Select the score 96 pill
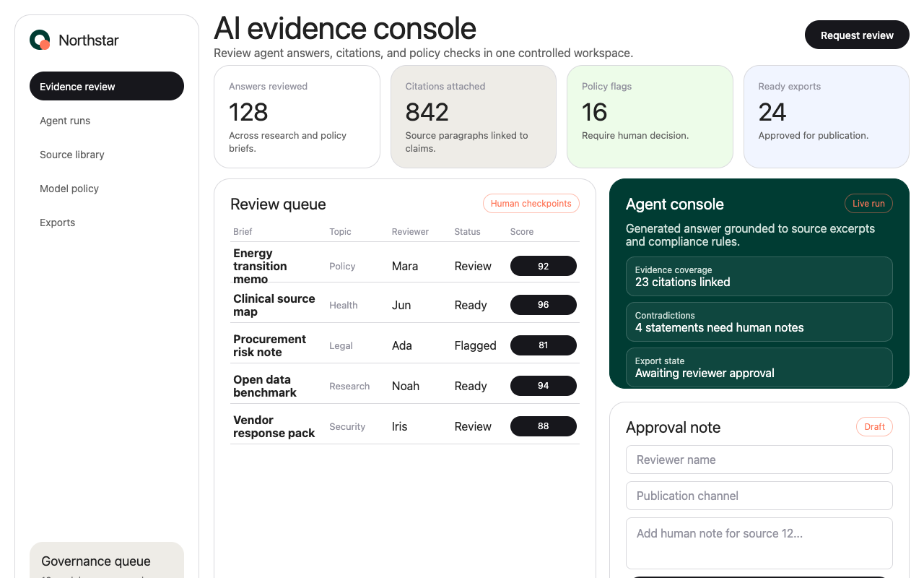Viewport: 924px width, 578px height. (544, 305)
